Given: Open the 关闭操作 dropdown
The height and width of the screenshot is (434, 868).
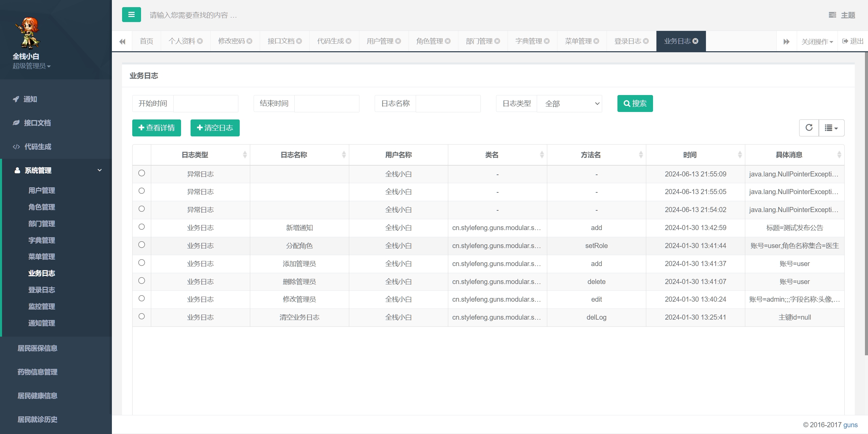Looking at the screenshot, I should (817, 41).
